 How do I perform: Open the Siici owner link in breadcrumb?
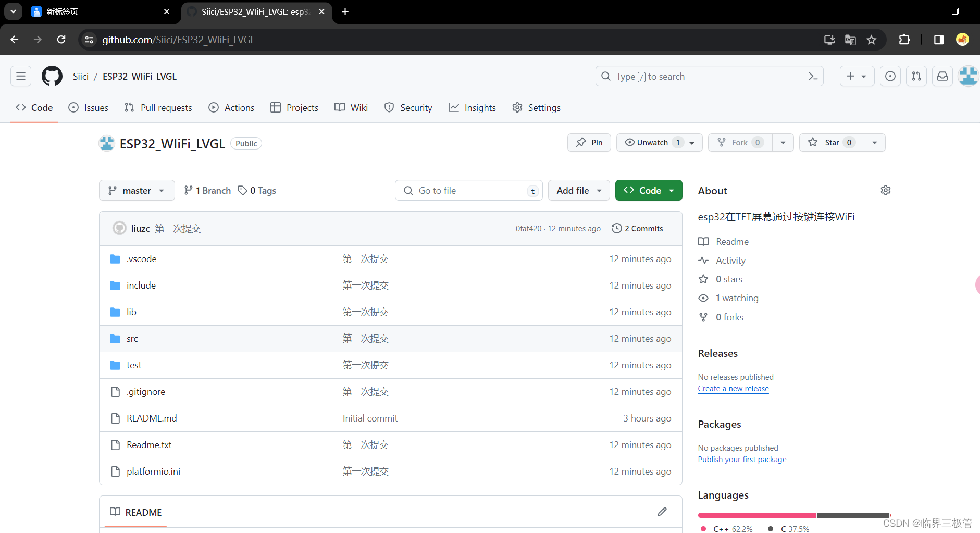(x=81, y=76)
